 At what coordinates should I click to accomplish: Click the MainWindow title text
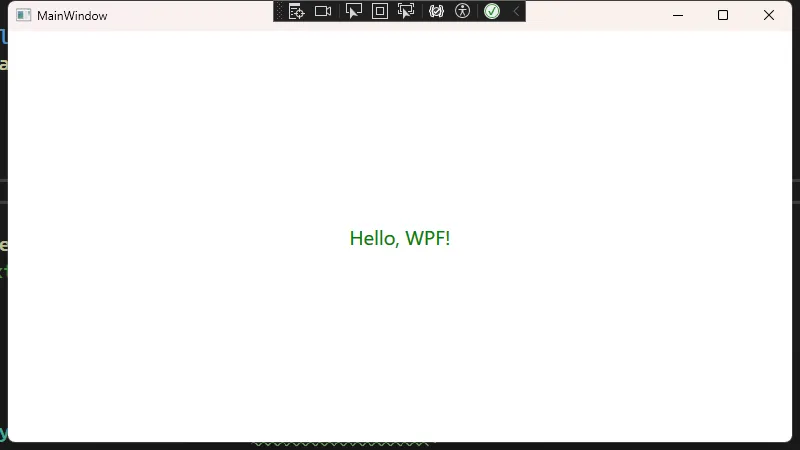click(72, 16)
